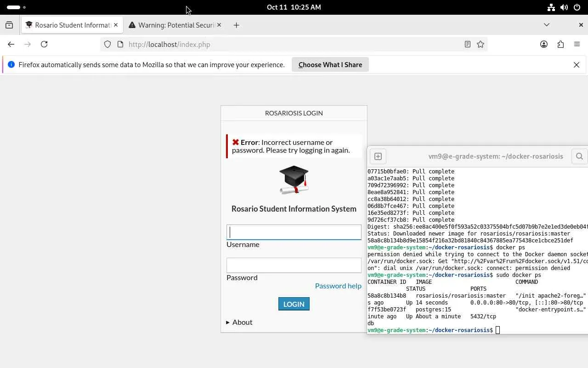Click '07715b0bfae0: Pull complete' terminal line
Image resolution: width=588 pixels, height=368 pixels.
pos(411,172)
